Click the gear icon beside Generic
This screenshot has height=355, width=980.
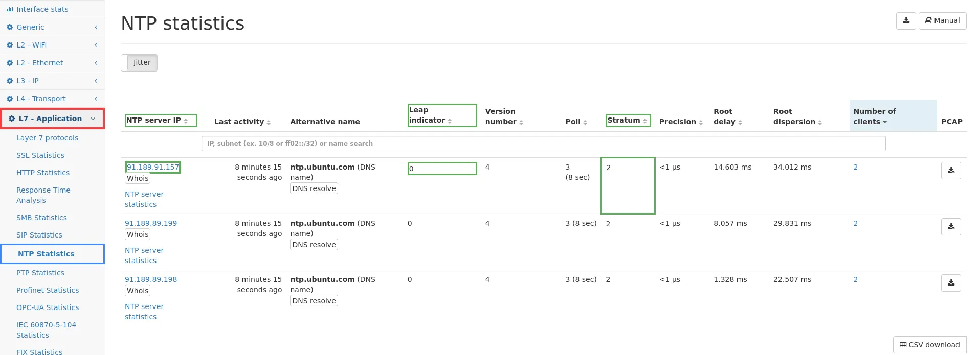[9, 27]
